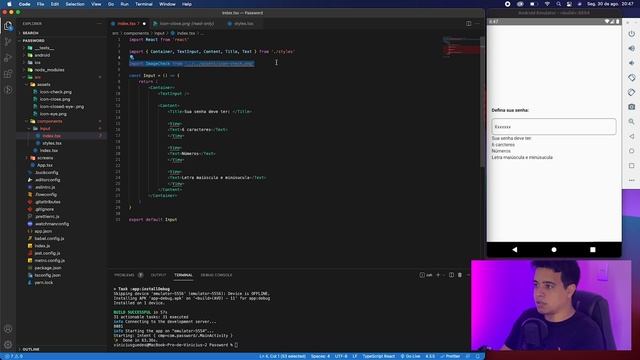The width and height of the screenshot is (640, 360).
Task: Open emulator extended controls ellipsis
Action: 632,180
